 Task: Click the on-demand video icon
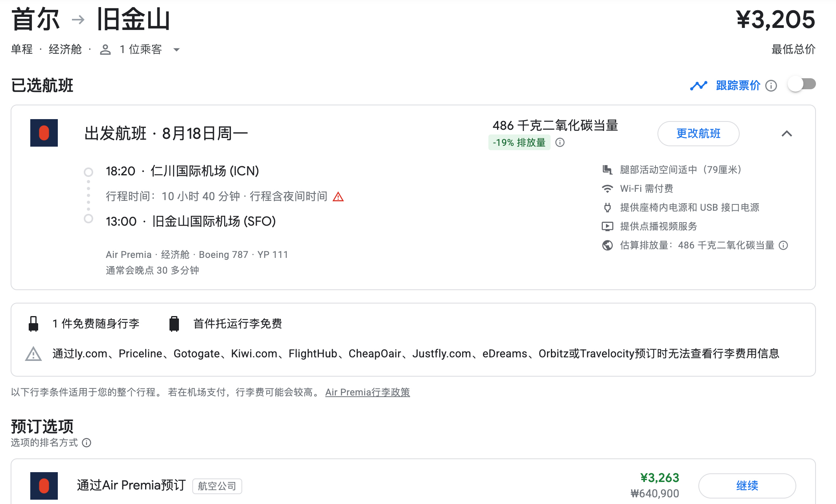(x=608, y=226)
